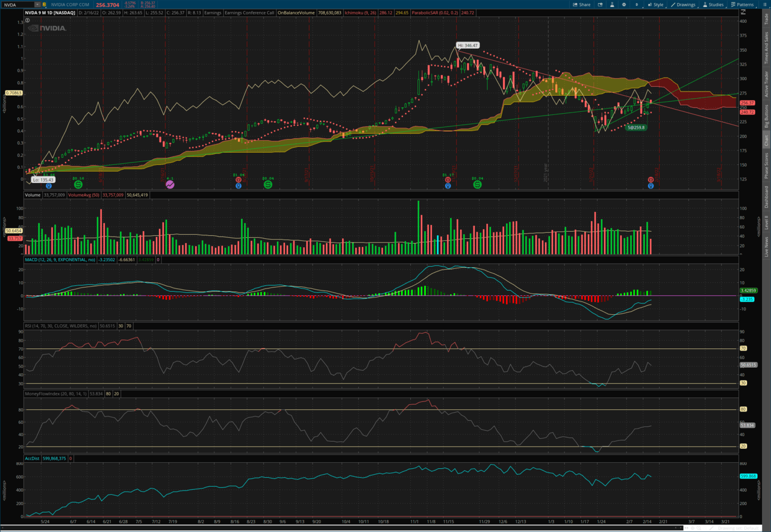This screenshot has width=771, height=532.
Task: Click the red 240.72 ParabolicSAR axis tag
Action: coord(748,112)
